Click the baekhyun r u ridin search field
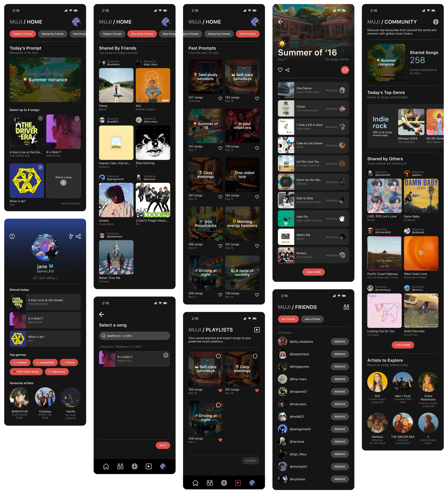 click(x=135, y=336)
